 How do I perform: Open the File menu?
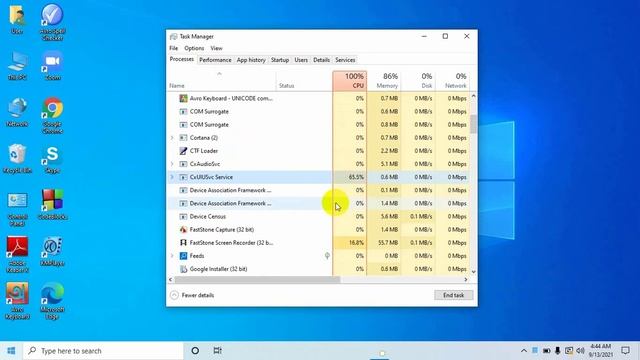click(x=173, y=48)
